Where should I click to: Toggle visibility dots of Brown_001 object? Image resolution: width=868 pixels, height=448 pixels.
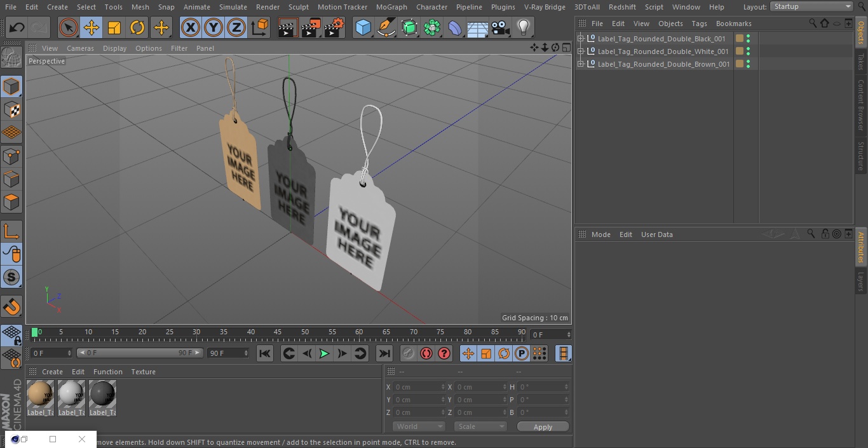pyautogui.click(x=749, y=64)
